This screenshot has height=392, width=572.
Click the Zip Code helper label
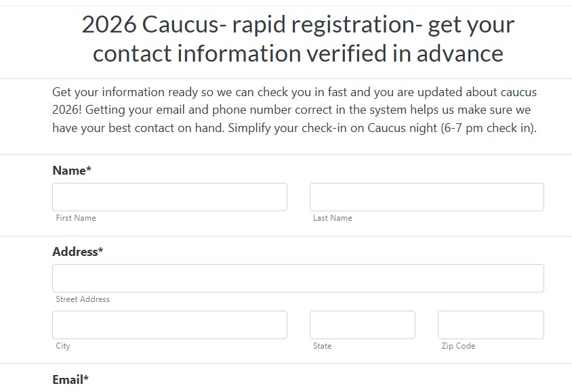pyautogui.click(x=457, y=346)
